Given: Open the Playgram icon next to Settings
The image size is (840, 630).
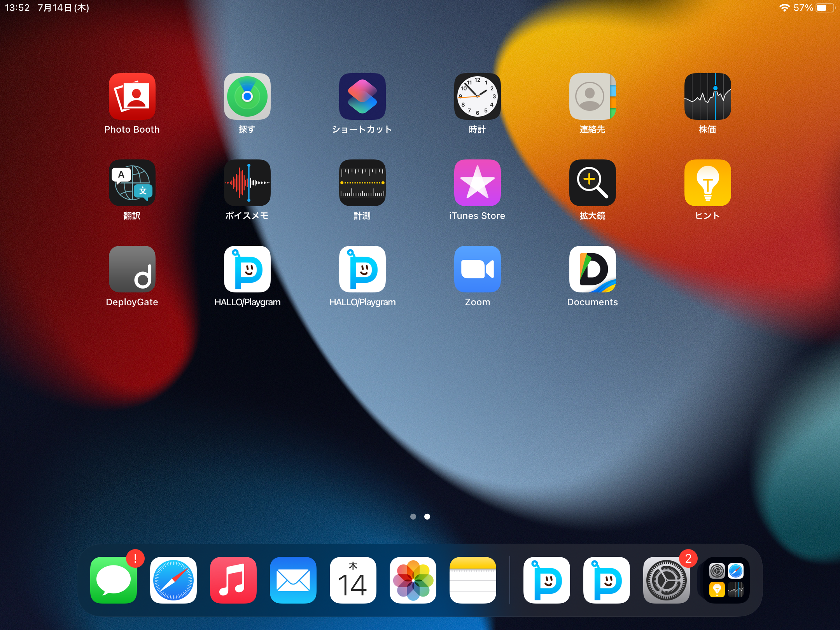Looking at the screenshot, I should [606, 580].
